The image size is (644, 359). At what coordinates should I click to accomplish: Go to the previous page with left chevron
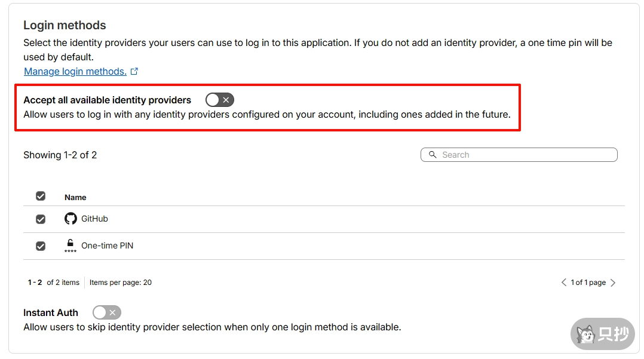point(563,283)
